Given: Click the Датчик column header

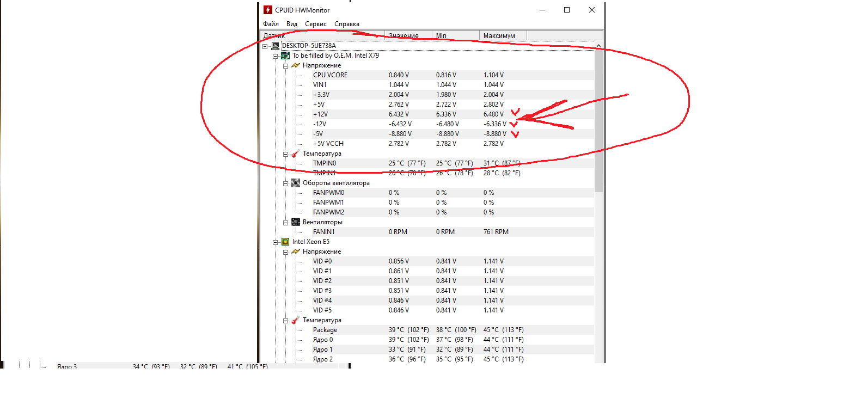Looking at the screenshot, I should (322, 35).
